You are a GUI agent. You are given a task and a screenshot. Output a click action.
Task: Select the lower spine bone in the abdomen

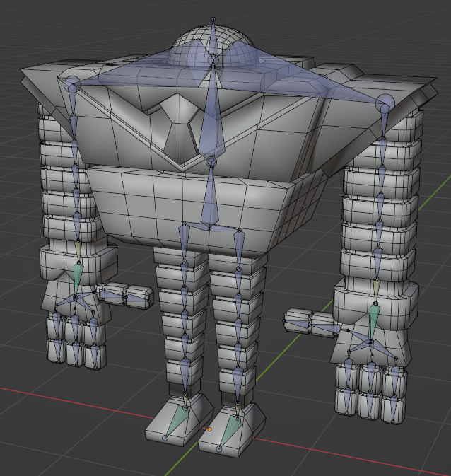click(210, 199)
